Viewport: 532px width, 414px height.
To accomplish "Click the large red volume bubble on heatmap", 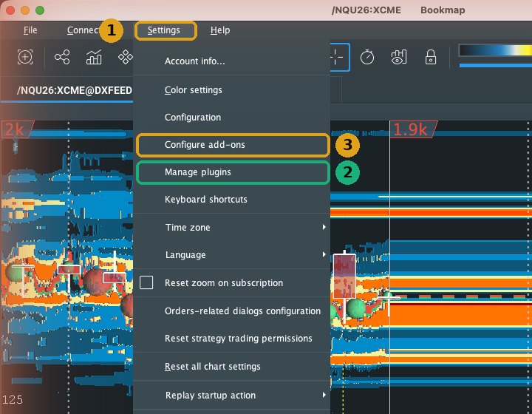I will click(x=98, y=282).
